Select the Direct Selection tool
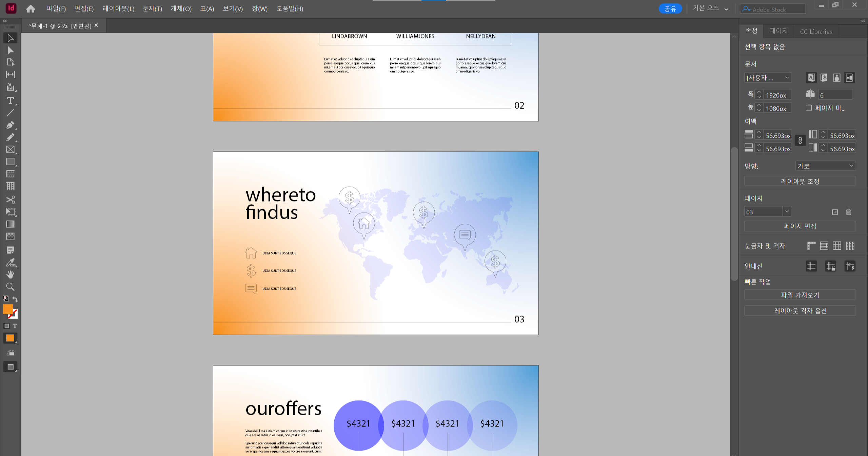Image resolution: width=868 pixels, height=456 pixels. (10, 50)
